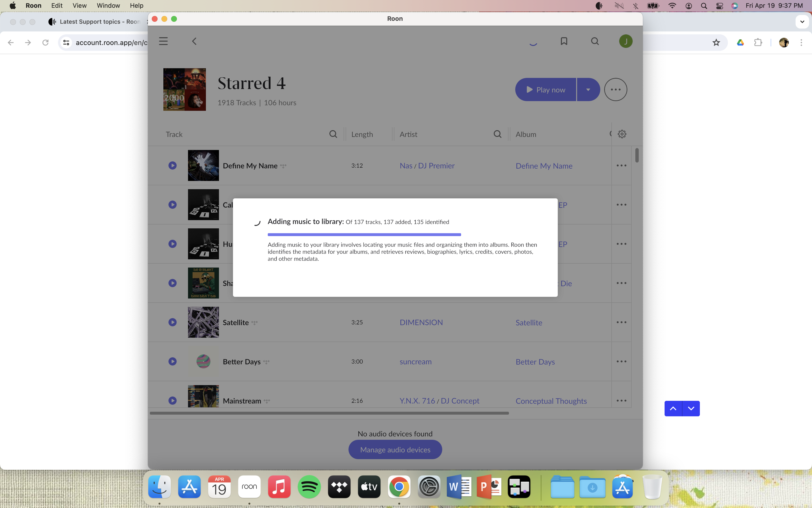Open more options for Define My Name row

pyautogui.click(x=621, y=165)
